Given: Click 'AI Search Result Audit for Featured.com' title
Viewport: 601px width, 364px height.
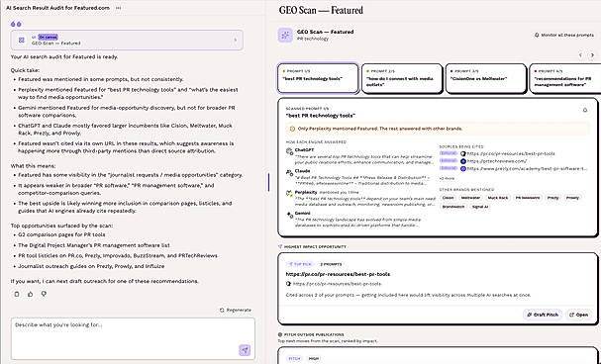Looking at the screenshot, I should coord(57,8).
